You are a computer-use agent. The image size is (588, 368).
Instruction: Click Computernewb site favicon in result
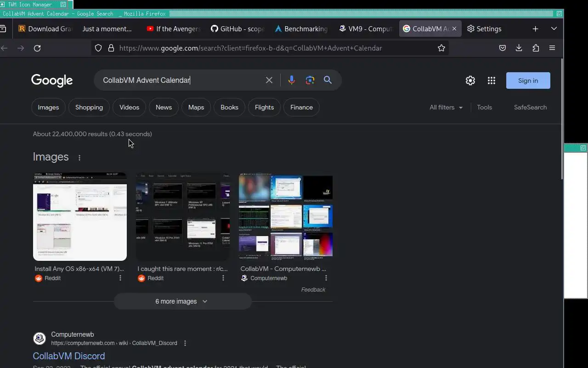(40, 339)
